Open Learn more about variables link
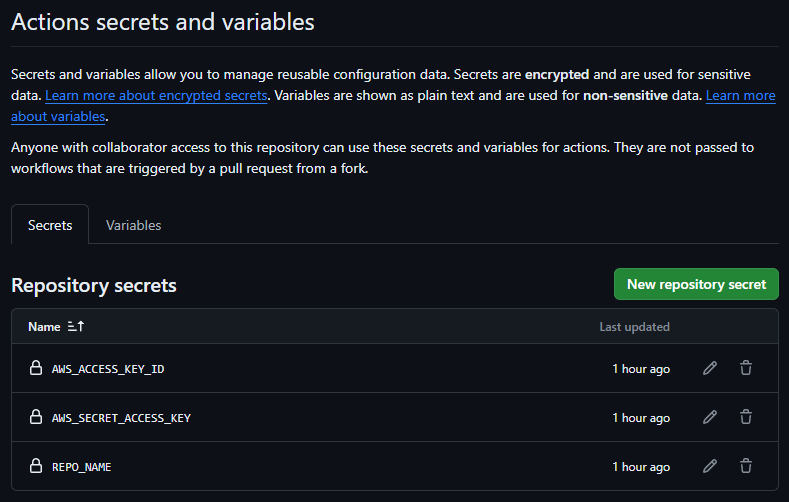The height and width of the screenshot is (502, 789). (740, 96)
